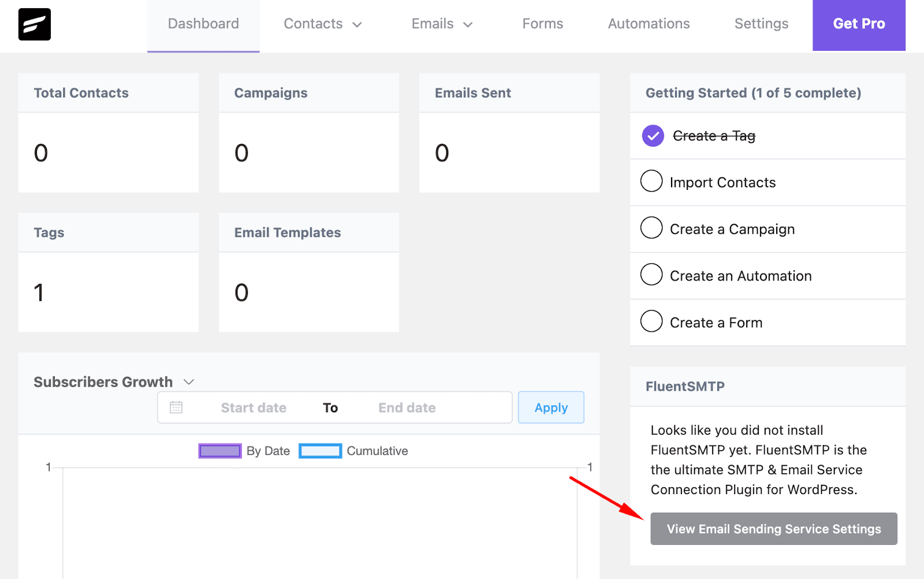
Task: Click the calendar icon in date range
Action: click(x=176, y=408)
